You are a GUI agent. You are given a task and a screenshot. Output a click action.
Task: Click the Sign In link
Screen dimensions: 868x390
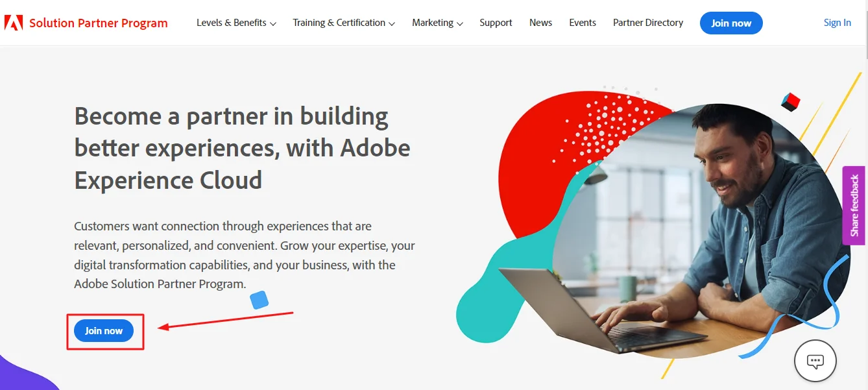[837, 22]
